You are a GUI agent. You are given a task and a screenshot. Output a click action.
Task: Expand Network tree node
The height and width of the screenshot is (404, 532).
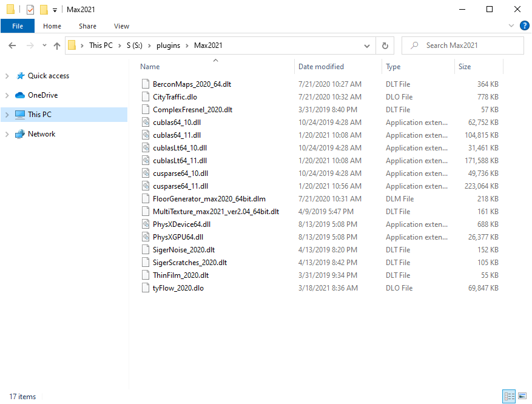[7, 134]
